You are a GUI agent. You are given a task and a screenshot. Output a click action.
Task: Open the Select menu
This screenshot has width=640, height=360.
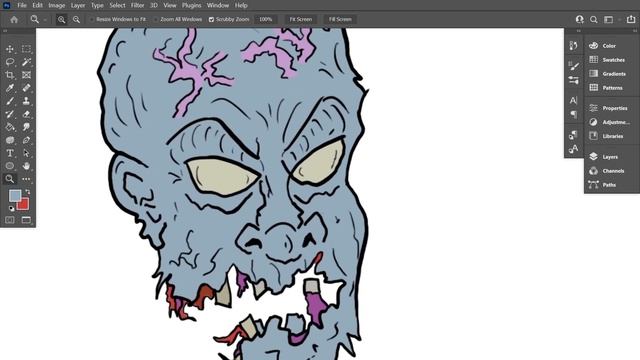click(x=117, y=5)
